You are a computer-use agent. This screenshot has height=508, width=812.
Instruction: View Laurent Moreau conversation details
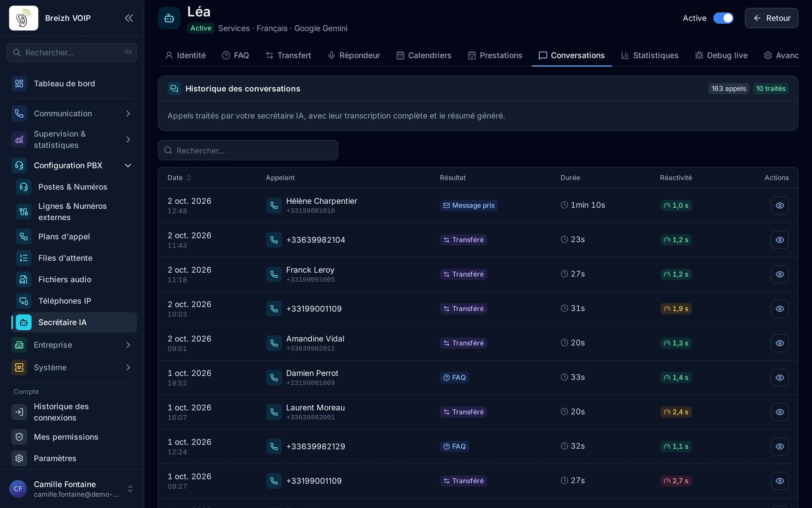pos(779,412)
